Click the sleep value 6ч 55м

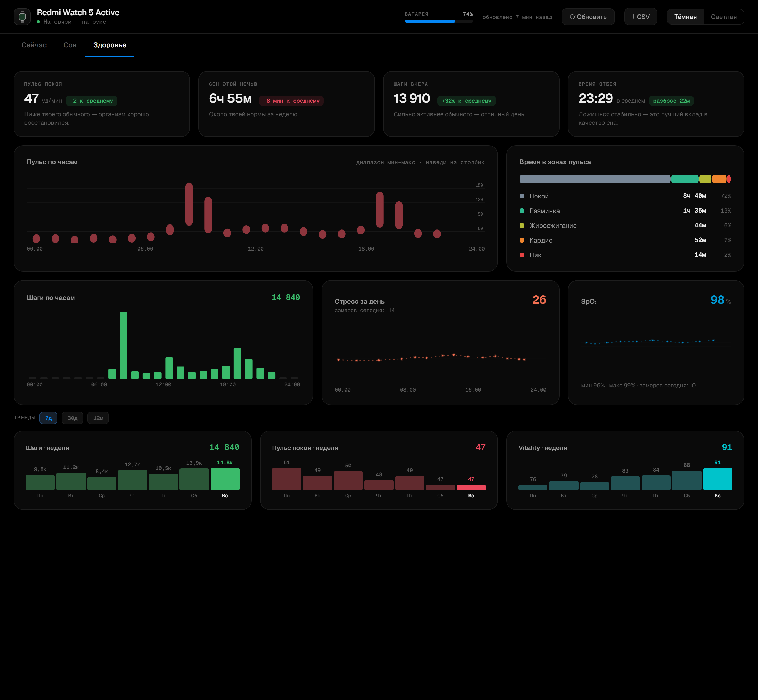(x=230, y=98)
